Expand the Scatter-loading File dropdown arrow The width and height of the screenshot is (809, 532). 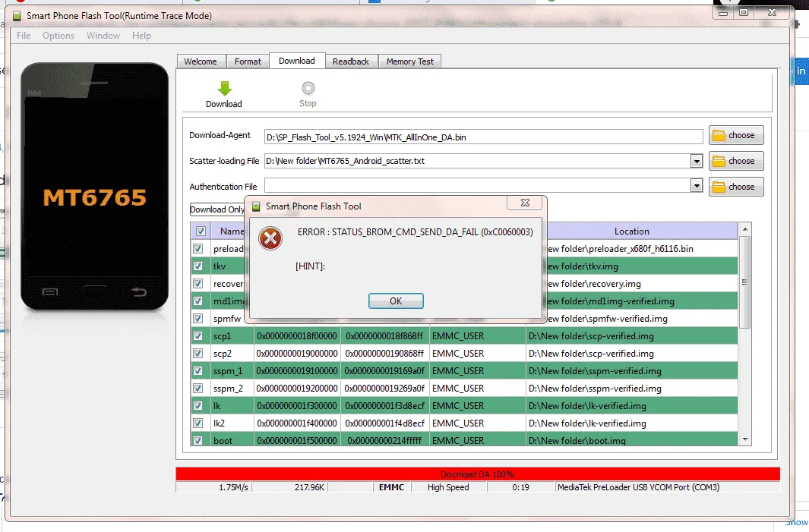[697, 162]
